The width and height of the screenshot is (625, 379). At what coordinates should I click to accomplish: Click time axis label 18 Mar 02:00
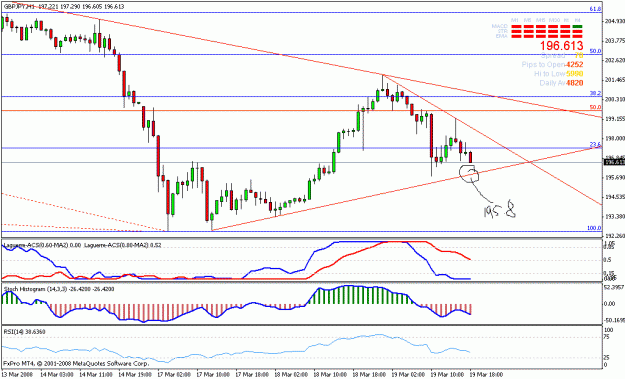291,375
